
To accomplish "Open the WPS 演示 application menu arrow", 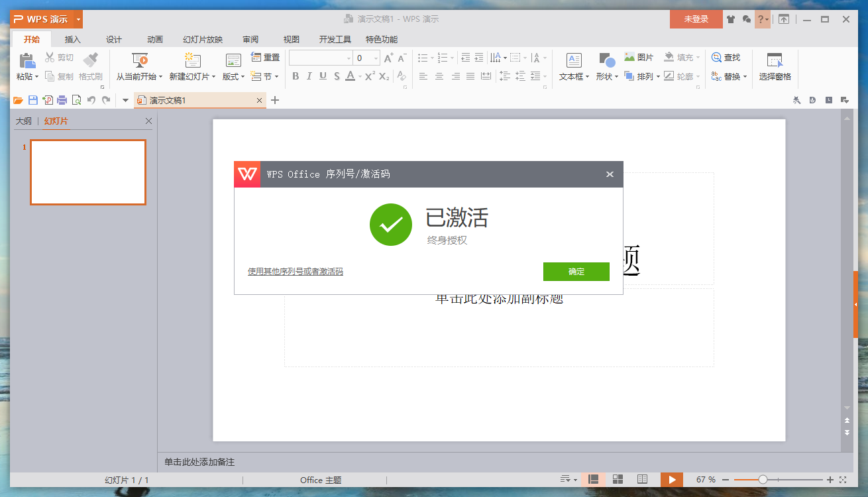I will click(x=79, y=19).
